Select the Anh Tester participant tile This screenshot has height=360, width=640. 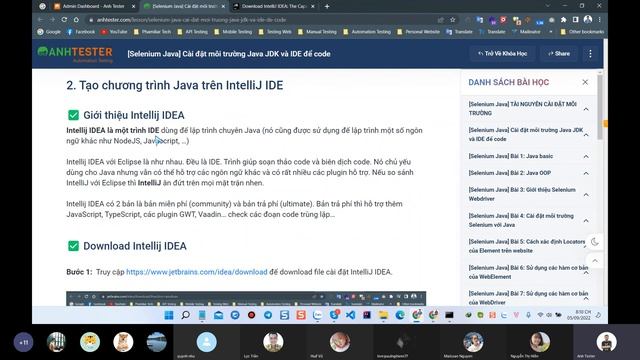click(x=607, y=342)
